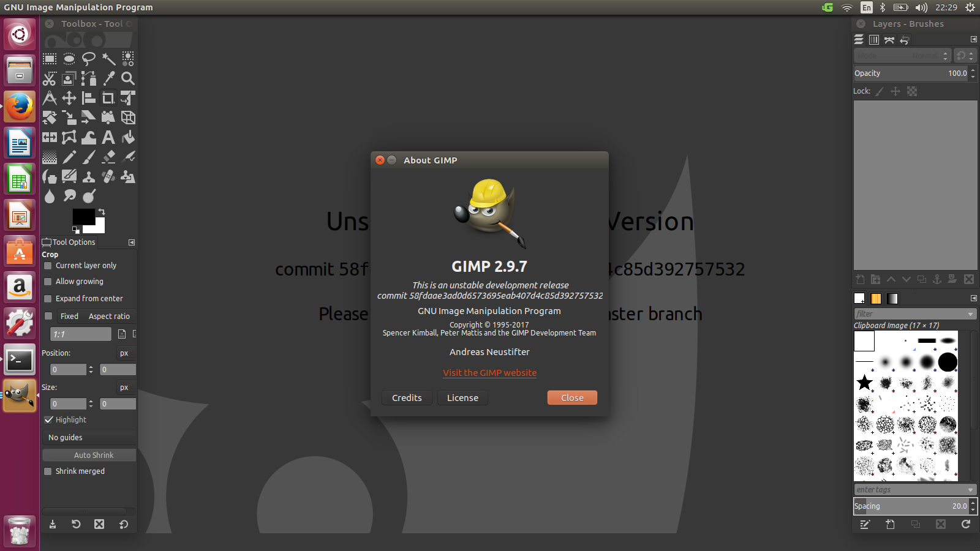Select the Scale tool

(69, 118)
